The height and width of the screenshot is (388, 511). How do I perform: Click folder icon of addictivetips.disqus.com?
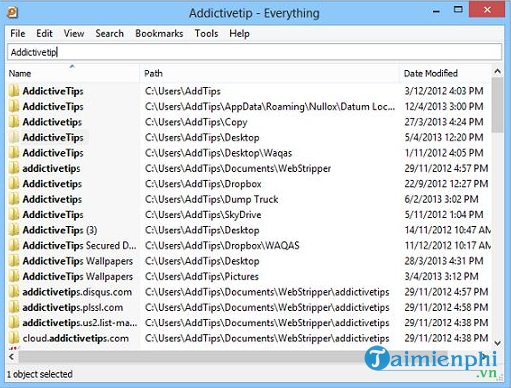[x=14, y=292]
